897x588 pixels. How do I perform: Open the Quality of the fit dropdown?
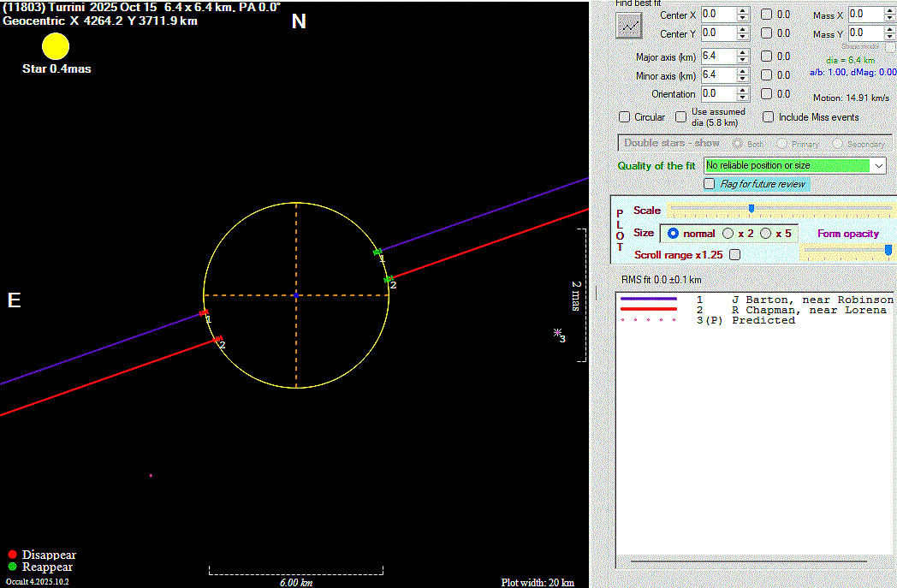pos(879,165)
